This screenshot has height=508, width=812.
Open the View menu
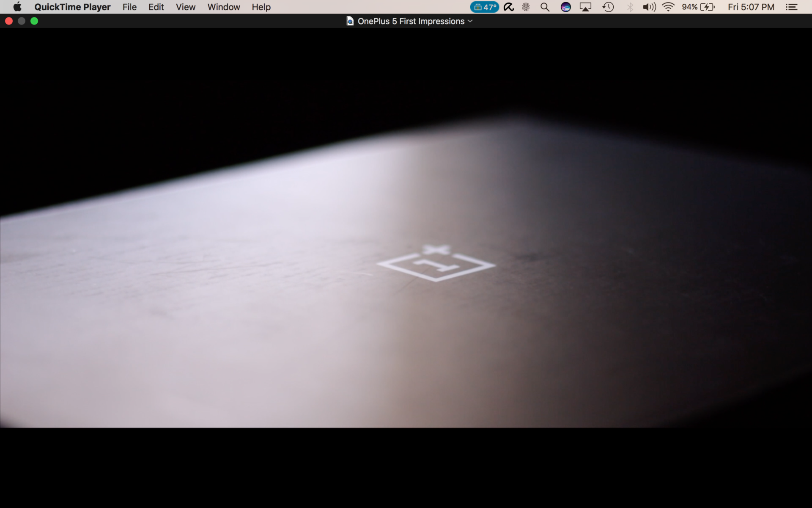(x=186, y=7)
